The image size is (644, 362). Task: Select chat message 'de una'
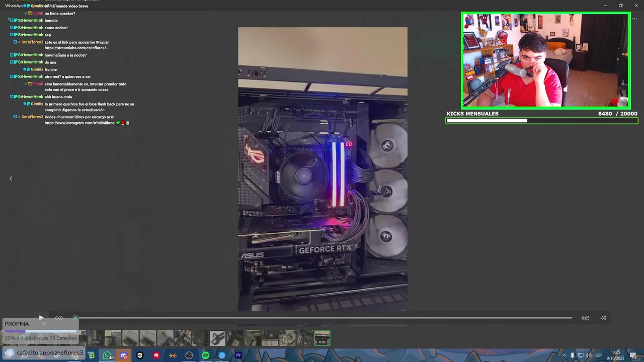[50, 62]
